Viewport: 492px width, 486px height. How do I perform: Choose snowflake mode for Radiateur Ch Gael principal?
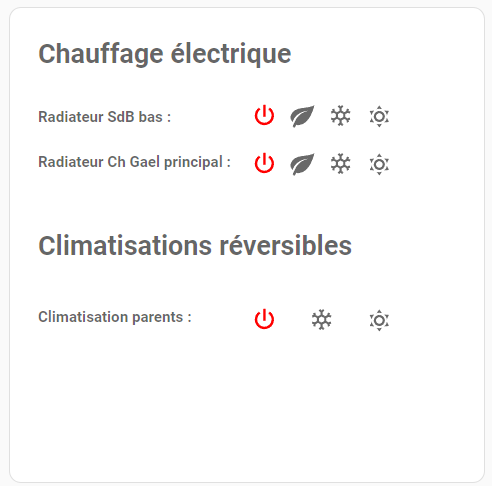point(340,164)
